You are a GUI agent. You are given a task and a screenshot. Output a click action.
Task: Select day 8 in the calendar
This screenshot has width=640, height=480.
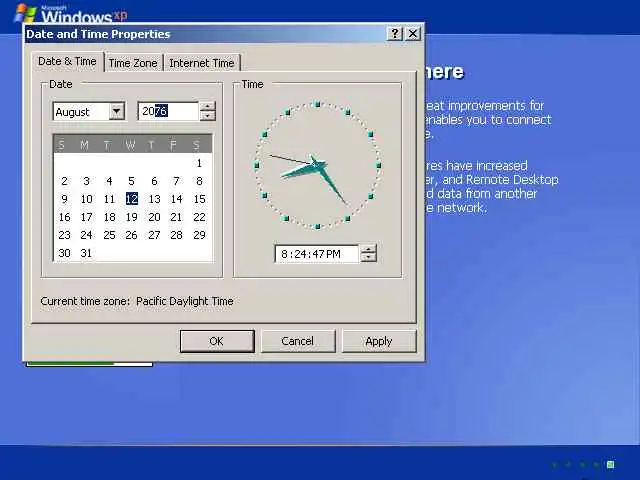point(199,181)
